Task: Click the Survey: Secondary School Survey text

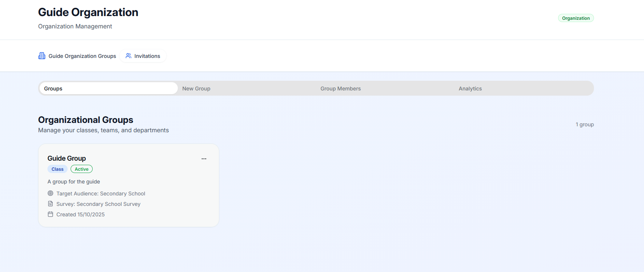Action: 98,204
